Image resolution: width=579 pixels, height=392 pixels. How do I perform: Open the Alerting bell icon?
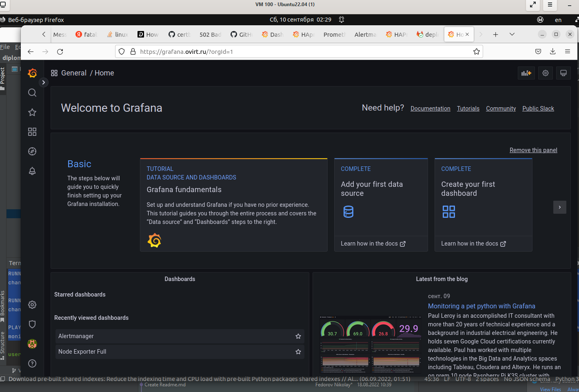(x=32, y=171)
